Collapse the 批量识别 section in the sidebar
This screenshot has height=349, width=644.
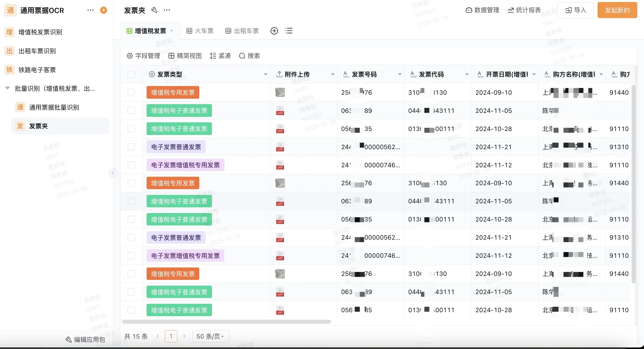7,88
